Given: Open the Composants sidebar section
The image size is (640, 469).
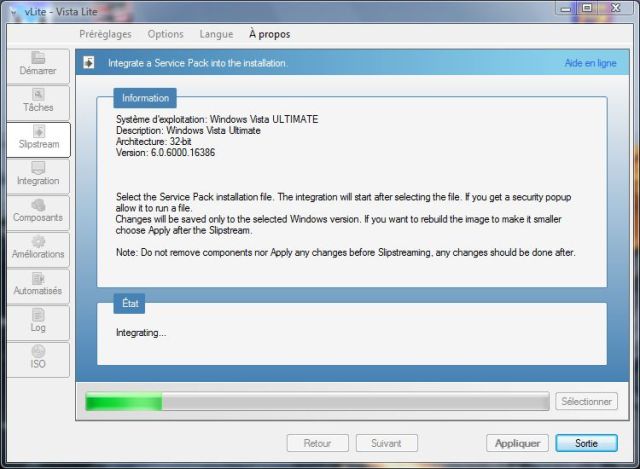Looking at the screenshot, I should coord(38,213).
